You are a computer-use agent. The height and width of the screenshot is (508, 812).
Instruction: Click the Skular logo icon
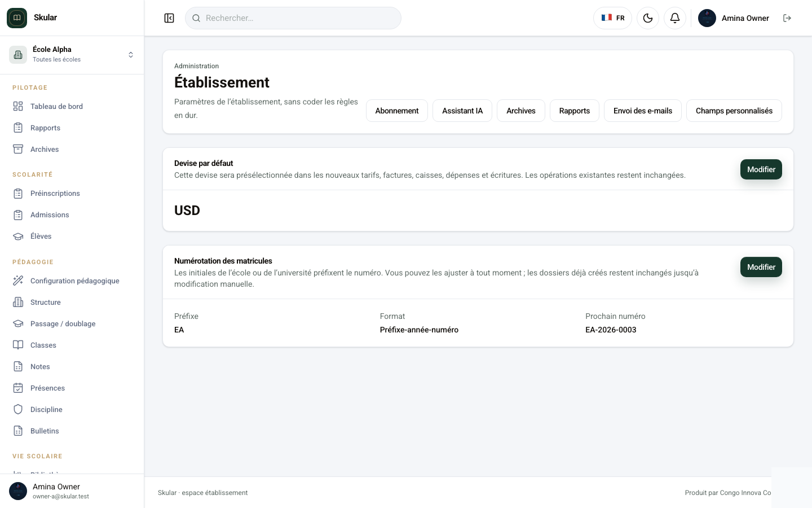[x=17, y=18]
